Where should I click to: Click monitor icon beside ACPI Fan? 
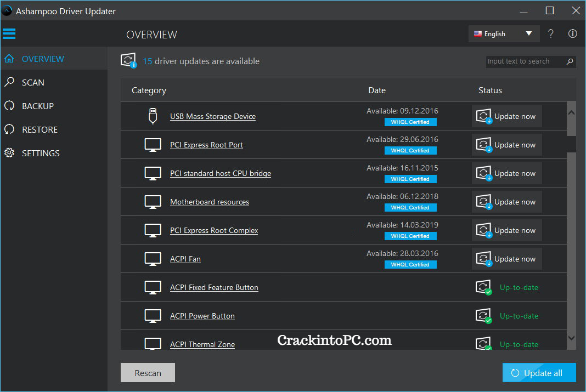pyautogui.click(x=153, y=259)
